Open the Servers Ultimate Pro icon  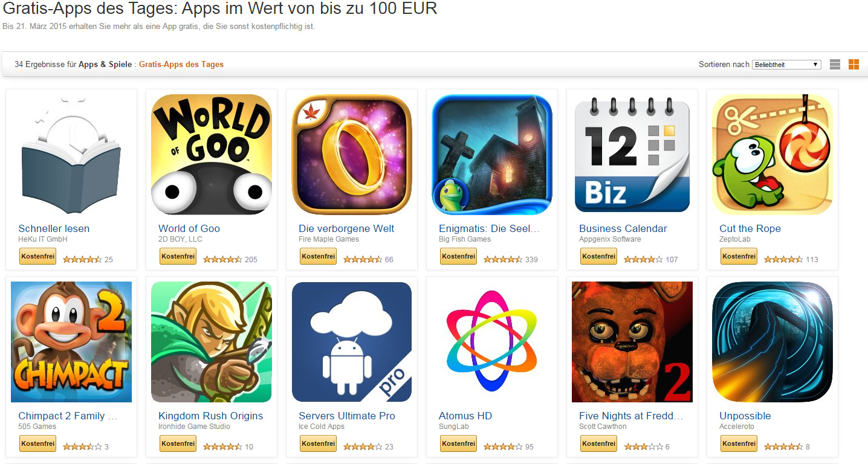pyautogui.click(x=352, y=342)
